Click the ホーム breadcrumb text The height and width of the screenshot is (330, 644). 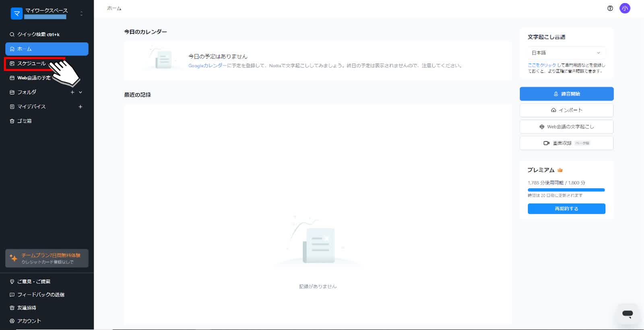click(114, 8)
